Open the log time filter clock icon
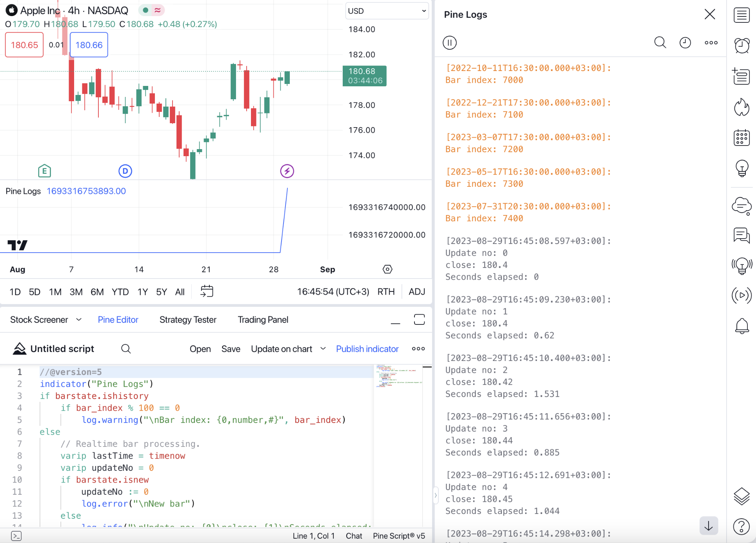This screenshot has height=543, width=756. pos(685,42)
